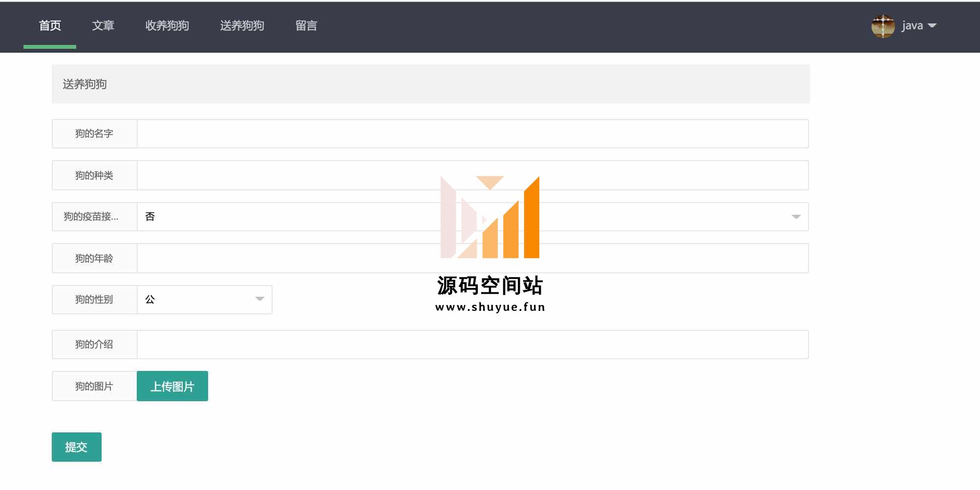Click the 狗的种类 field label
This screenshot has width=980, height=490.
tap(94, 175)
